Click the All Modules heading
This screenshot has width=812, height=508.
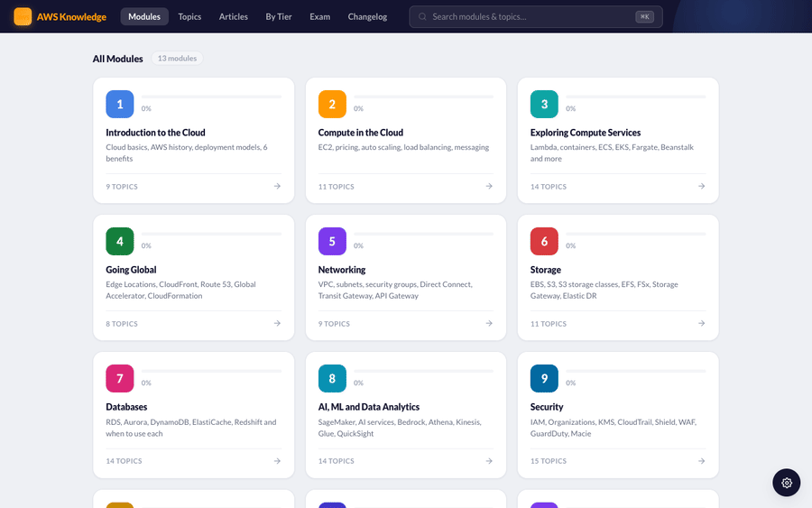pos(117,59)
